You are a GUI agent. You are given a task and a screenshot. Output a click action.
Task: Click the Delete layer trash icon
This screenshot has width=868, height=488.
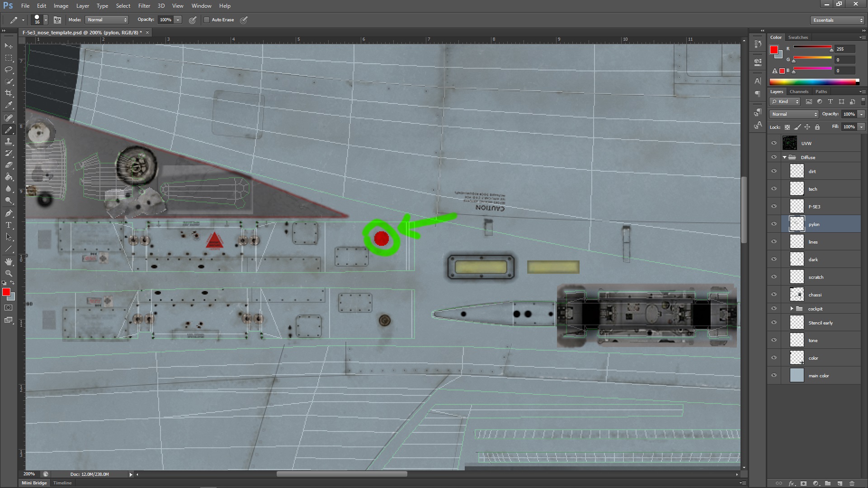(852, 483)
